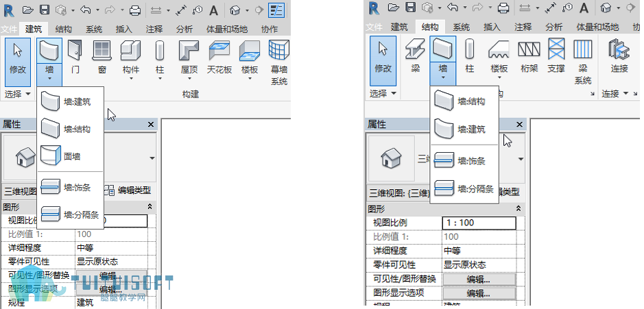This screenshot has height=309, width=644.
Task: Click the Undo arrow in the left window
Action: click(x=85, y=10)
